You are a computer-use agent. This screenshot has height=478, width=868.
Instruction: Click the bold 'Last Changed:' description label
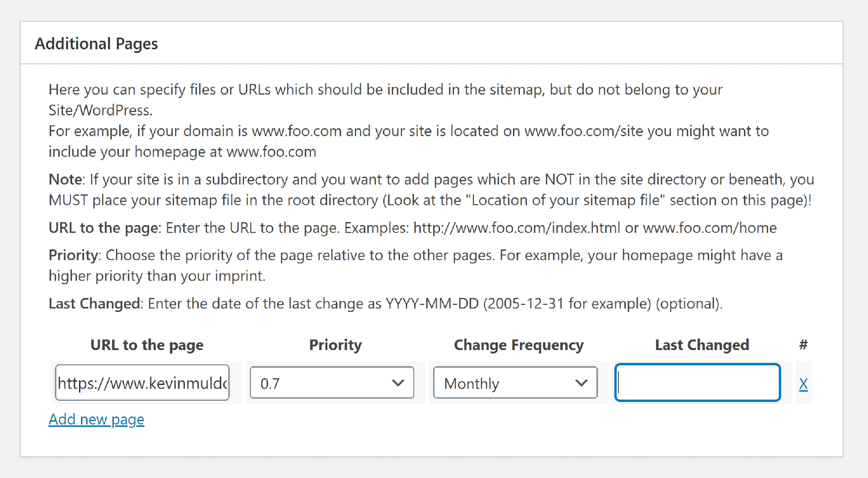[96, 304]
